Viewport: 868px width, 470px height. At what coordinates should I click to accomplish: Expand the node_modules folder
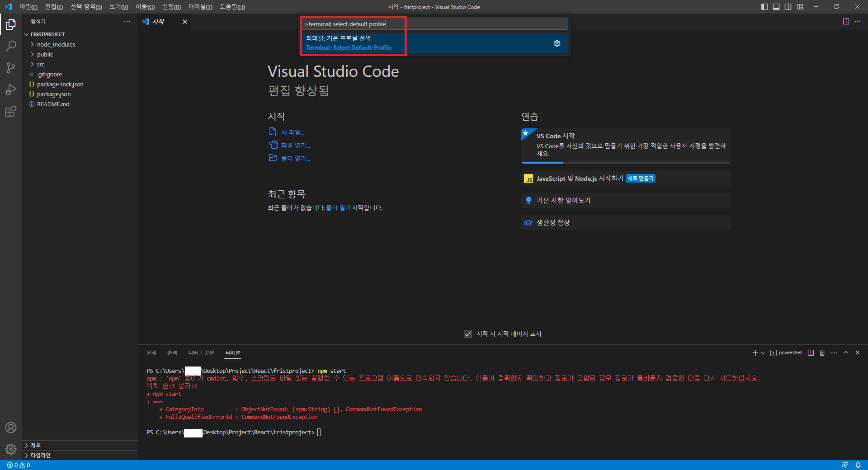pos(80,44)
